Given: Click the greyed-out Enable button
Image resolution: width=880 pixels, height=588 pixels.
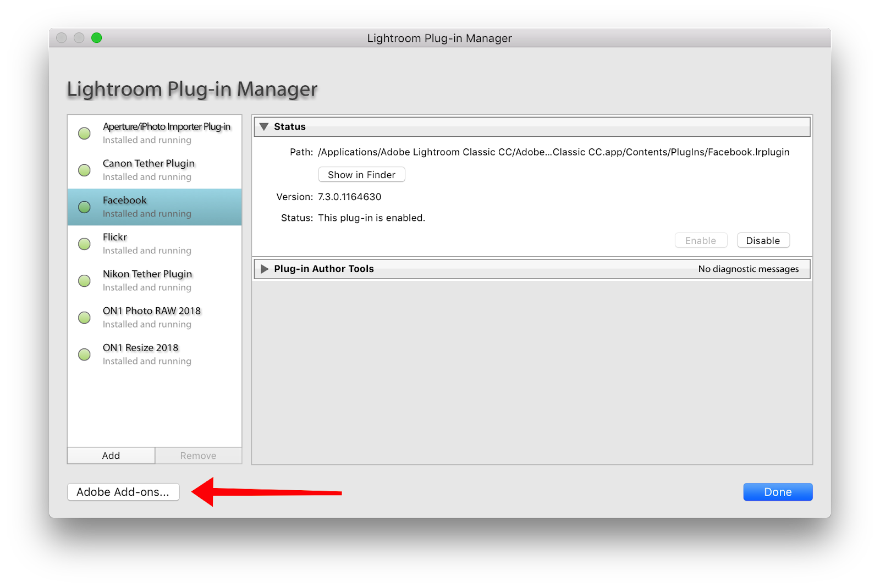Looking at the screenshot, I should tap(701, 241).
